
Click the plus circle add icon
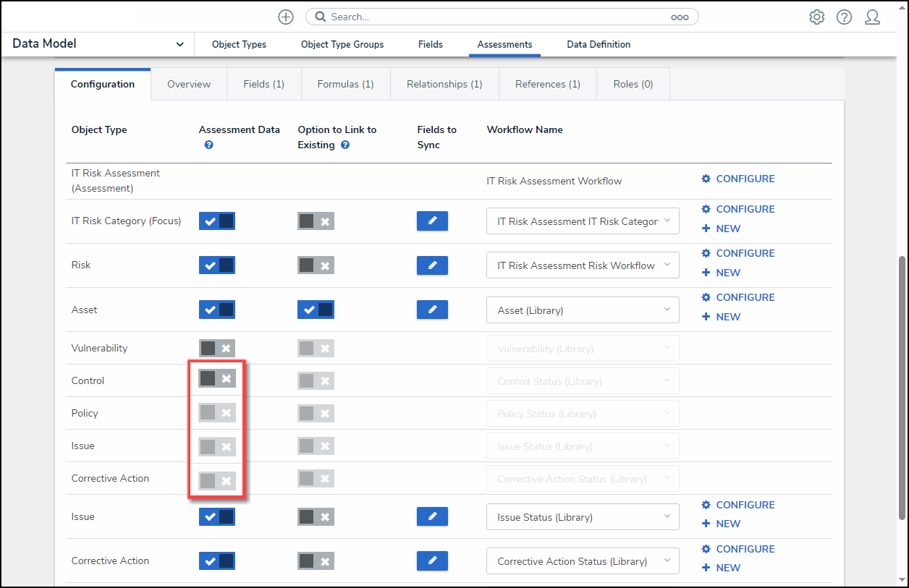click(x=286, y=17)
